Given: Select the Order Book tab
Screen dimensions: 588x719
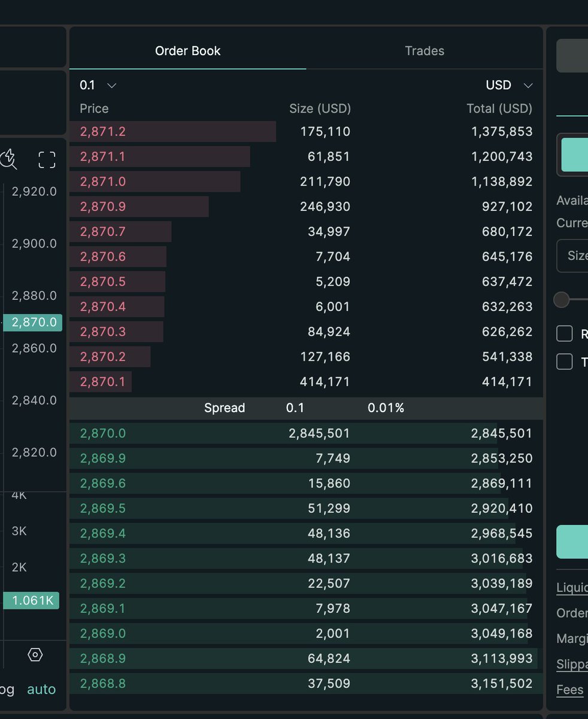Looking at the screenshot, I should [187, 51].
